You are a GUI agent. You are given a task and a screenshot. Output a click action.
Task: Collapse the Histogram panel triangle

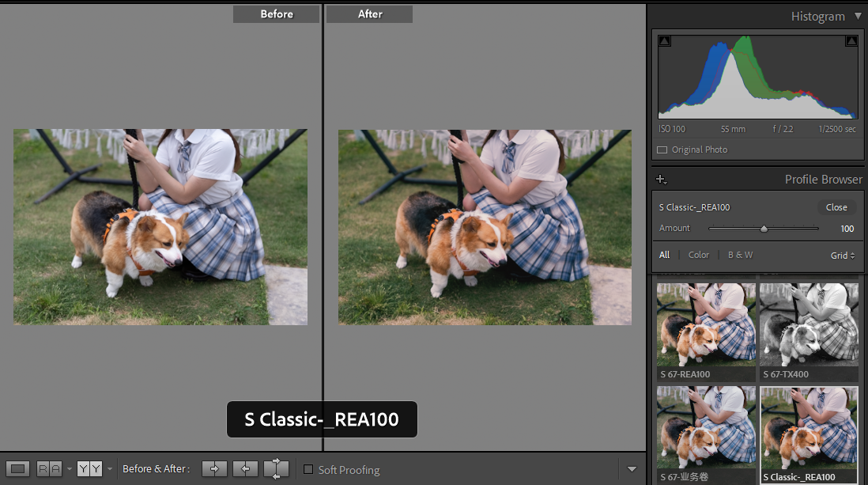coord(859,17)
